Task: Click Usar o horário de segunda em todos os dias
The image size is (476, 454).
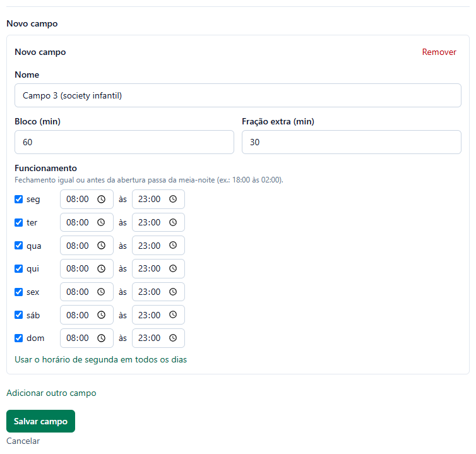Action: (100, 359)
